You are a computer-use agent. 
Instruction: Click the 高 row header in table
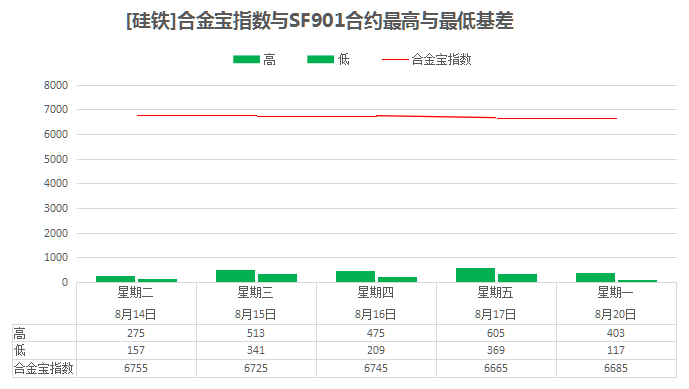(44, 333)
